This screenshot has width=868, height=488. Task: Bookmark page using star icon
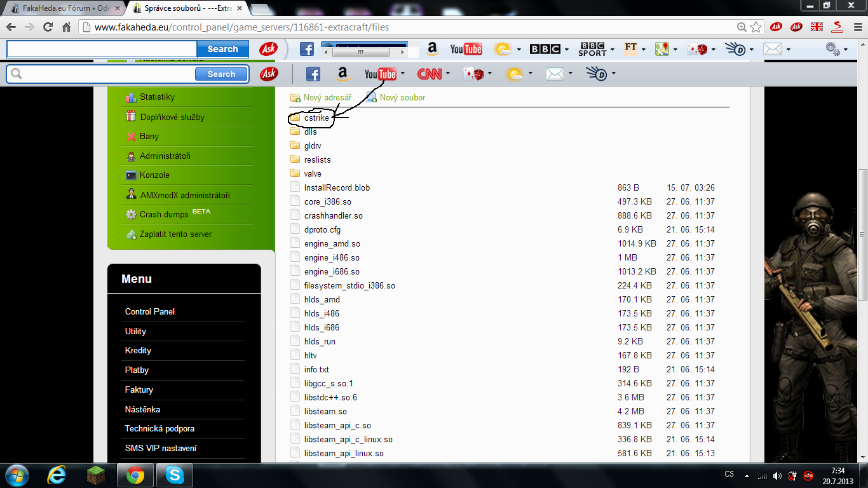(x=756, y=27)
